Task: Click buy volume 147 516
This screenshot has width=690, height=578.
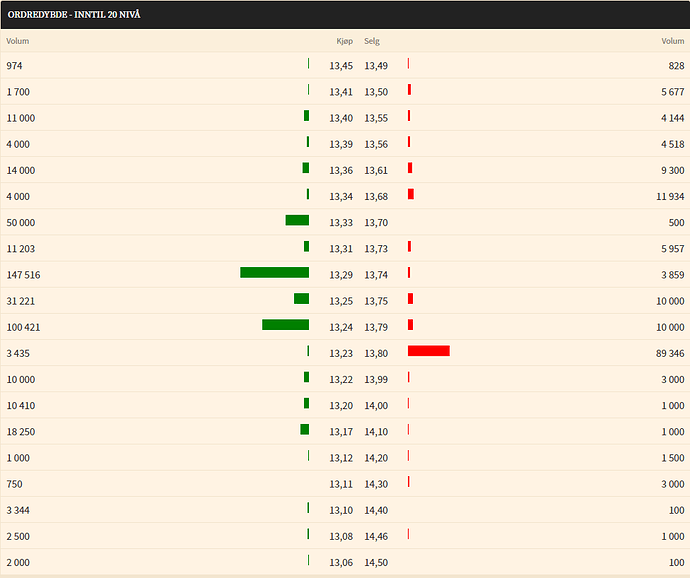Action: [x=23, y=275]
